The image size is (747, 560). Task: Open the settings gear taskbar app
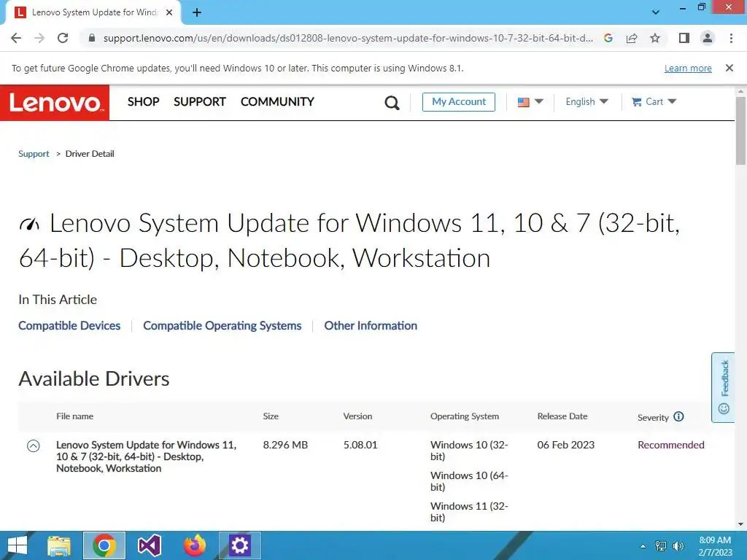pyautogui.click(x=239, y=545)
